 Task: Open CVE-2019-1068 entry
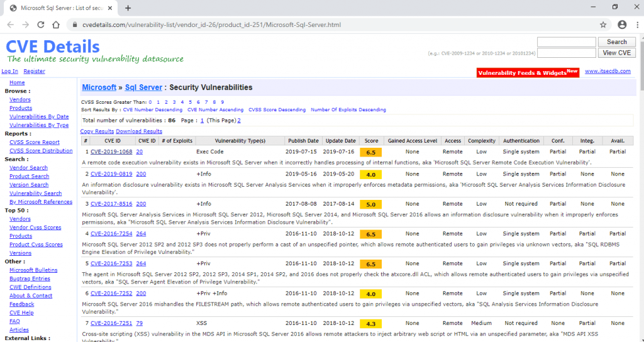point(111,152)
